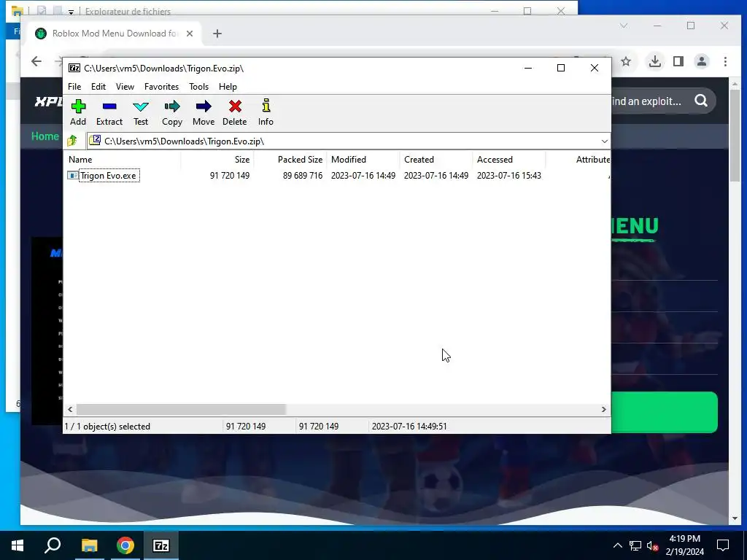Open the Help menu

(228, 87)
